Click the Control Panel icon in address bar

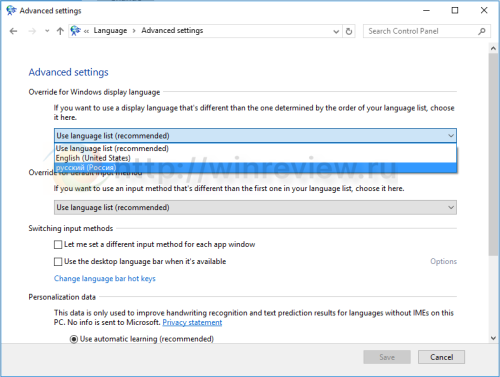pyautogui.click(x=76, y=31)
